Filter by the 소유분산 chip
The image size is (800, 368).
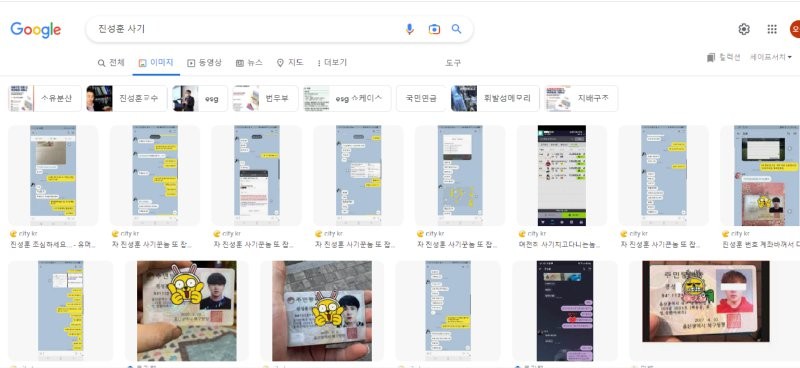coord(45,99)
